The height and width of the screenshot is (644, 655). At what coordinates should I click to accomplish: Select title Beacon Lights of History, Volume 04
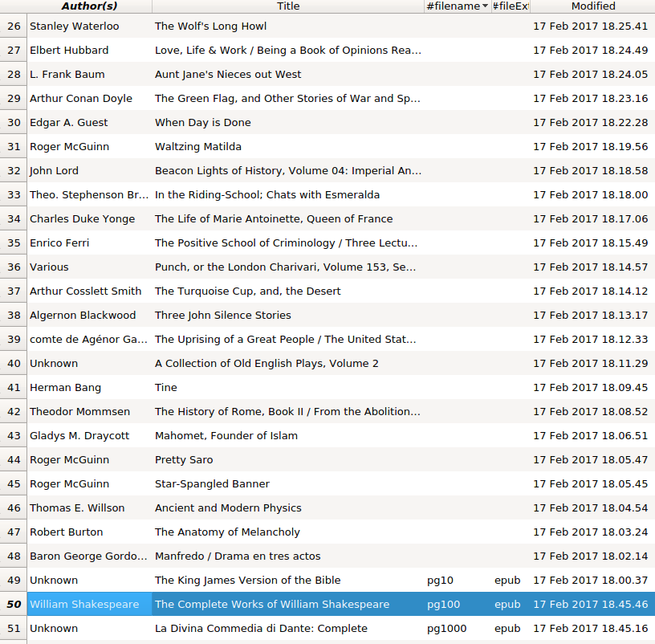tap(288, 171)
